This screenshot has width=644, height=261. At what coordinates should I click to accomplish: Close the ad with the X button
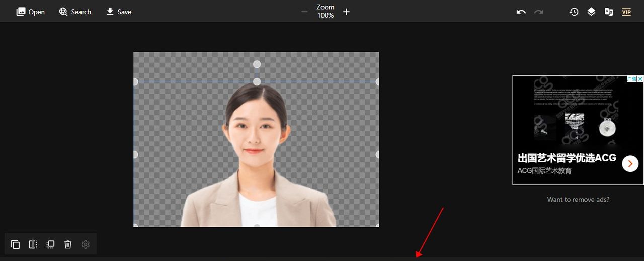coord(640,79)
